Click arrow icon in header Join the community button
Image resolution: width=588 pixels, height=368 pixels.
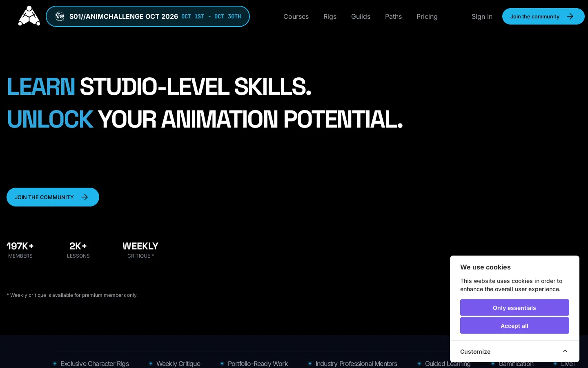(570, 16)
